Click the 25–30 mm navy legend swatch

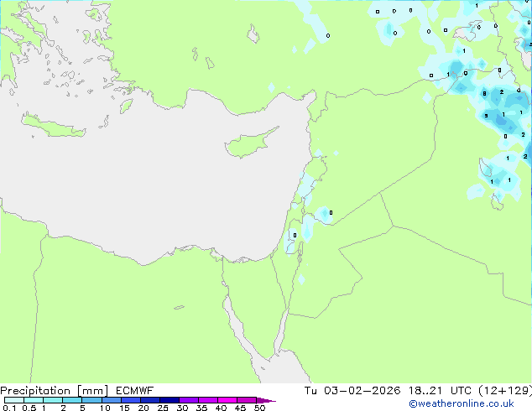(169, 400)
